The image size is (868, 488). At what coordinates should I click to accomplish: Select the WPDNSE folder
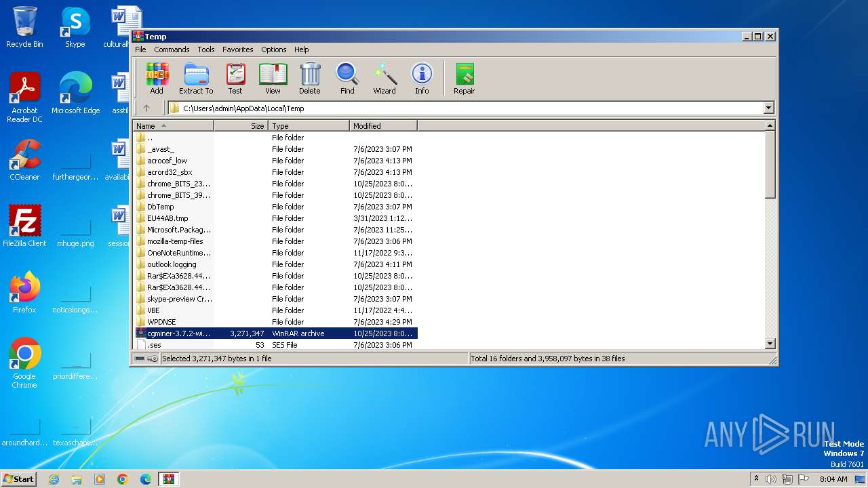click(275, 322)
